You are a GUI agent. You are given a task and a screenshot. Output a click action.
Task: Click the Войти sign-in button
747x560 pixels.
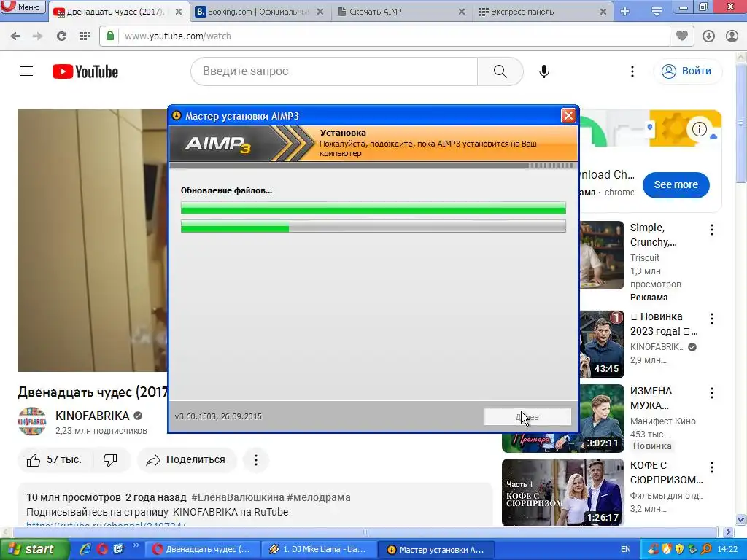tap(688, 71)
